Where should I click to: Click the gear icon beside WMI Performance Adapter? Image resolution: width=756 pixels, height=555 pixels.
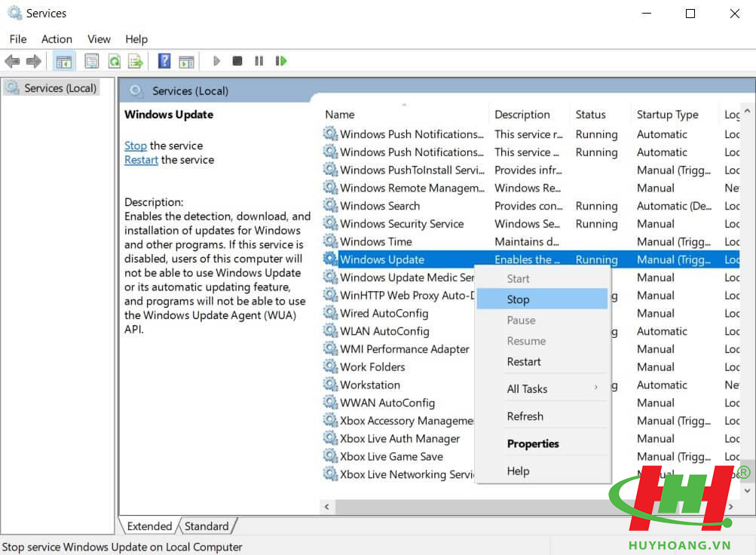click(330, 348)
